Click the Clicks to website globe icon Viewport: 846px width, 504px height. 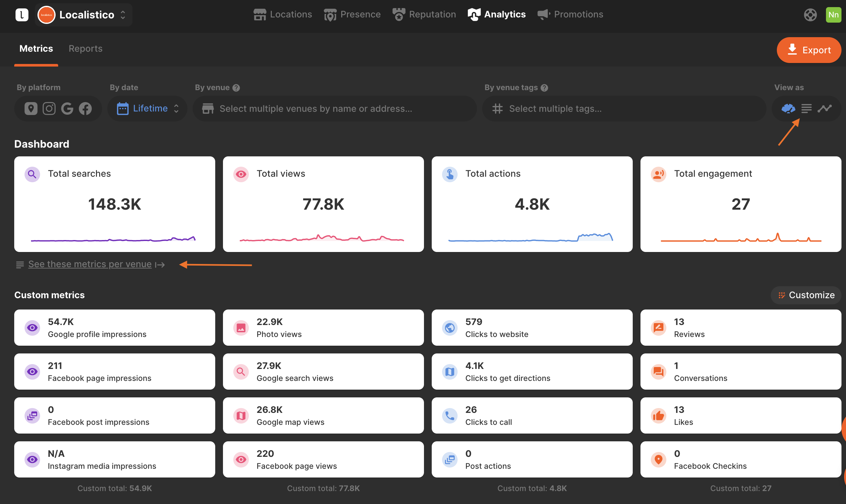(x=450, y=328)
